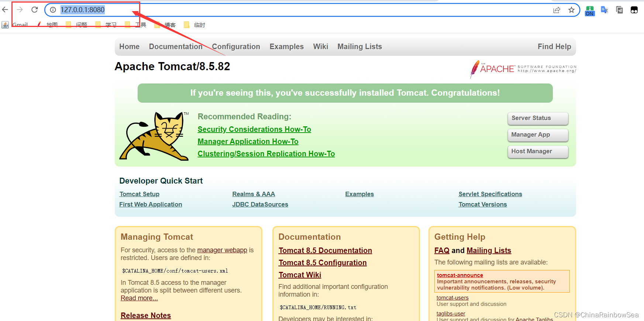Viewport: 644px width, 321px height.
Task: Open the Release Notes link
Action: [x=146, y=315]
